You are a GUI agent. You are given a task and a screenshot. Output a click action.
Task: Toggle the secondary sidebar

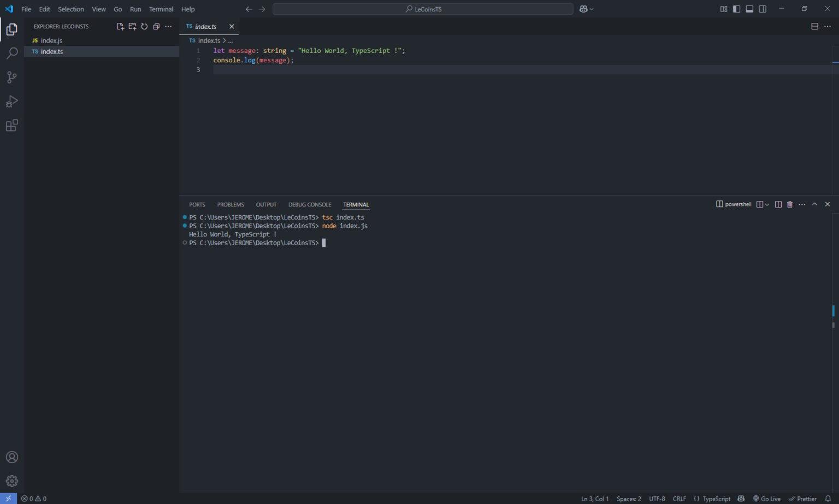tap(763, 9)
